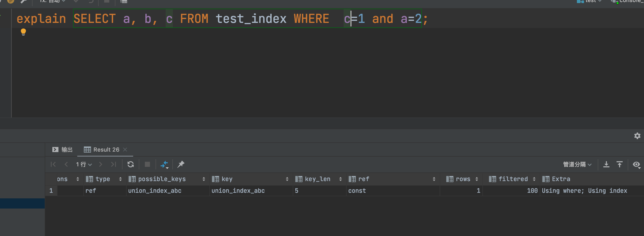Click the SELECT keyword in editor

pos(95,19)
